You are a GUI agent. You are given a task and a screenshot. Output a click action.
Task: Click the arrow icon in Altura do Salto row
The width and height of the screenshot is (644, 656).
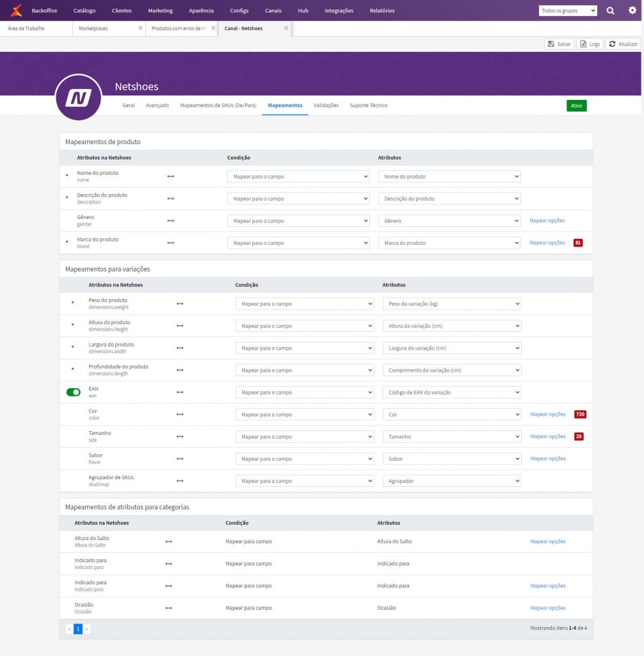[x=168, y=542]
